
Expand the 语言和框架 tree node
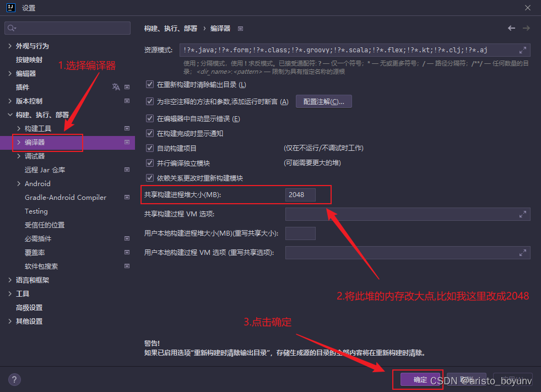click(x=10, y=280)
